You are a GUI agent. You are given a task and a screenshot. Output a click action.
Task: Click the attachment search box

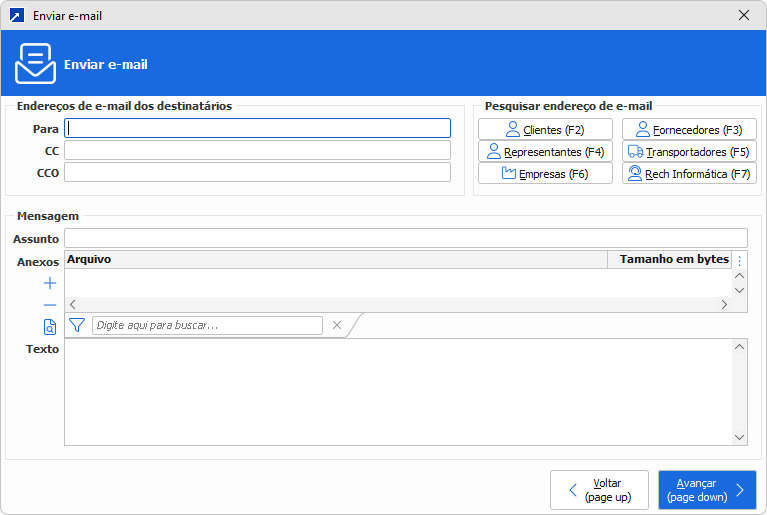207,325
